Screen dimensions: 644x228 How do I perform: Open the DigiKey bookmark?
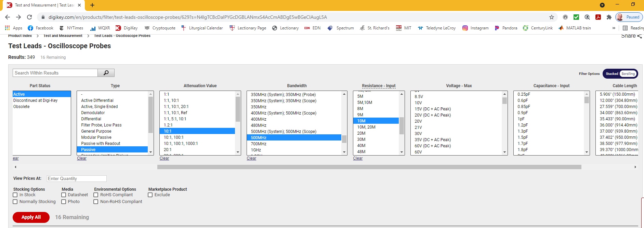[x=127, y=28]
